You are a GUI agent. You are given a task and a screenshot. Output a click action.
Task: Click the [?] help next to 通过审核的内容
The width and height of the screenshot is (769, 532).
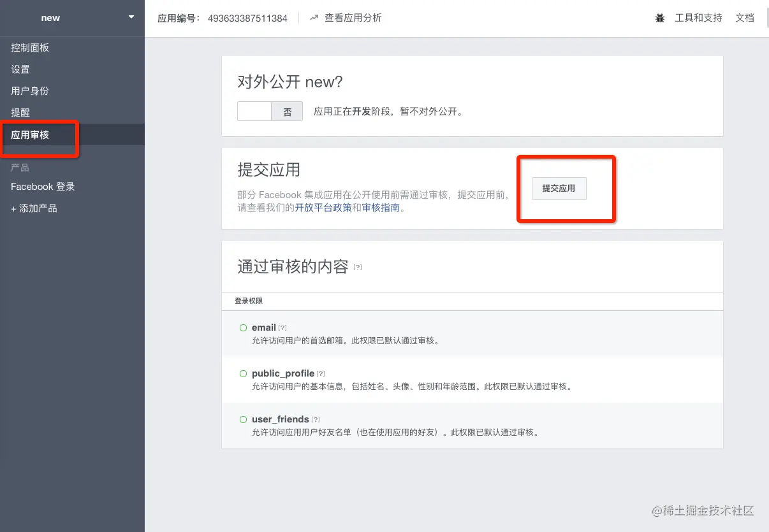pyautogui.click(x=358, y=267)
